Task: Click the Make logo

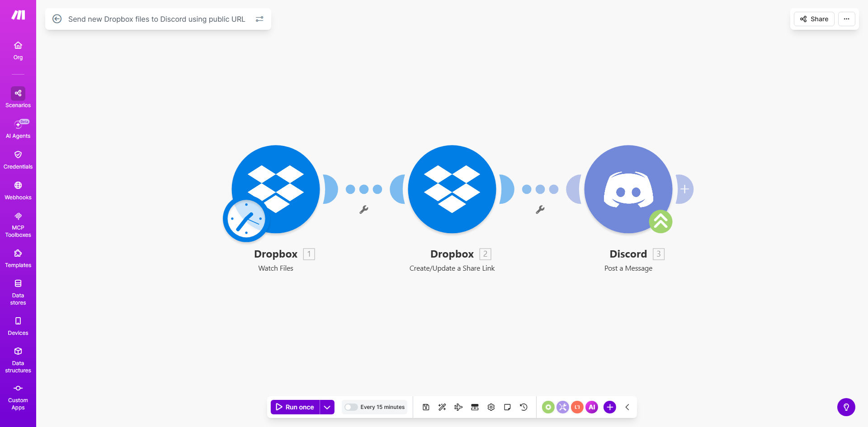Action: coord(18,15)
